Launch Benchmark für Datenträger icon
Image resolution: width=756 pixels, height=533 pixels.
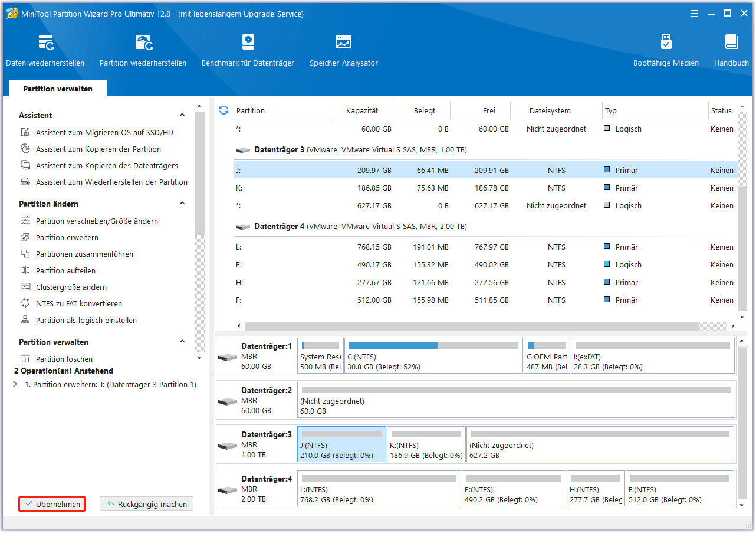(248, 42)
